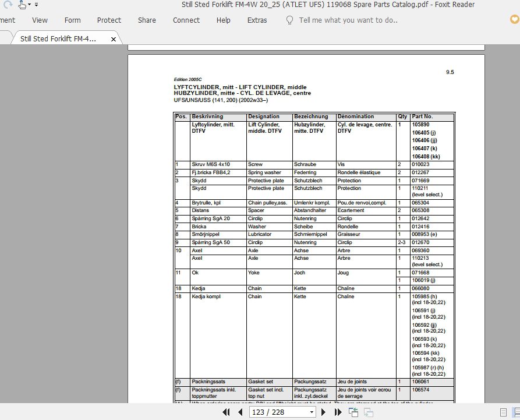Image resolution: width=520 pixels, height=420 pixels.
Task: Click the redo arrow icon in title bar
Action: [8, 4]
